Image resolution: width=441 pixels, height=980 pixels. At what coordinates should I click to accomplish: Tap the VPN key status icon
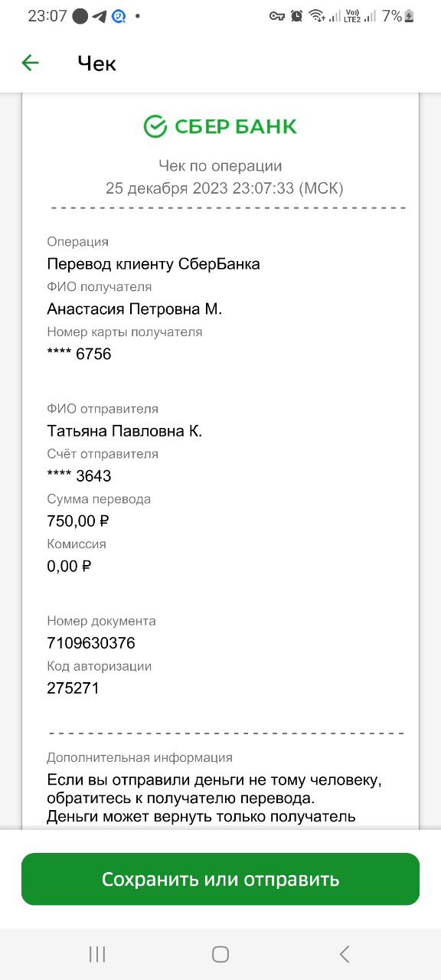[x=277, y=16]
